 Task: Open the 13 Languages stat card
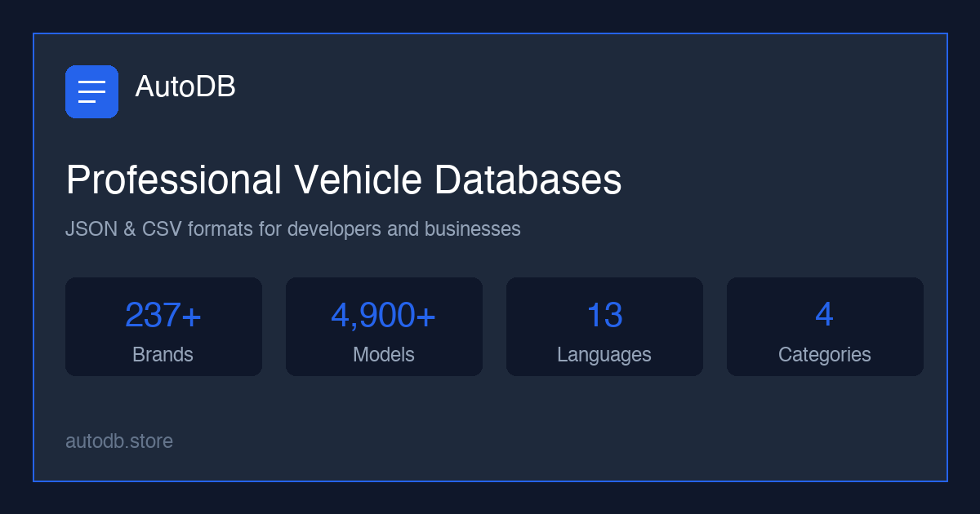604,326
